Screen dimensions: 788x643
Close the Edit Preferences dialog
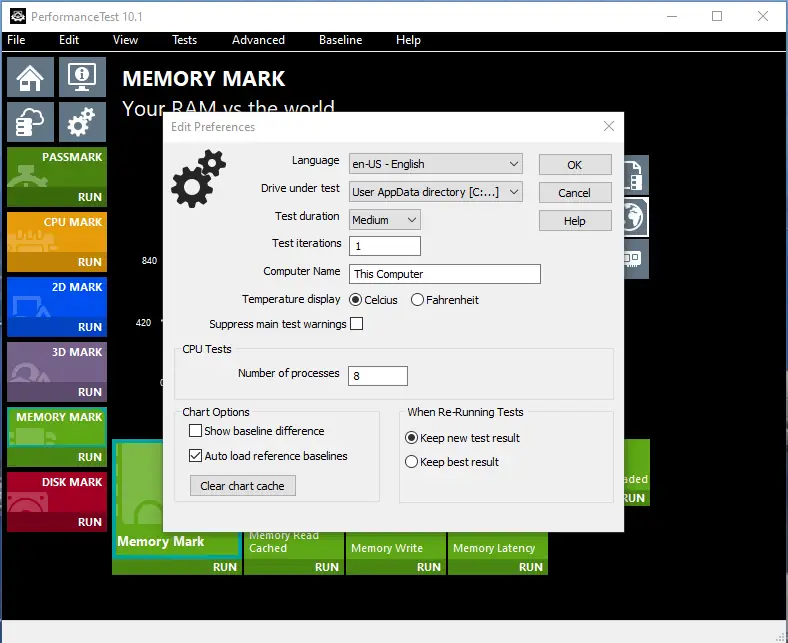pos(609,126)
